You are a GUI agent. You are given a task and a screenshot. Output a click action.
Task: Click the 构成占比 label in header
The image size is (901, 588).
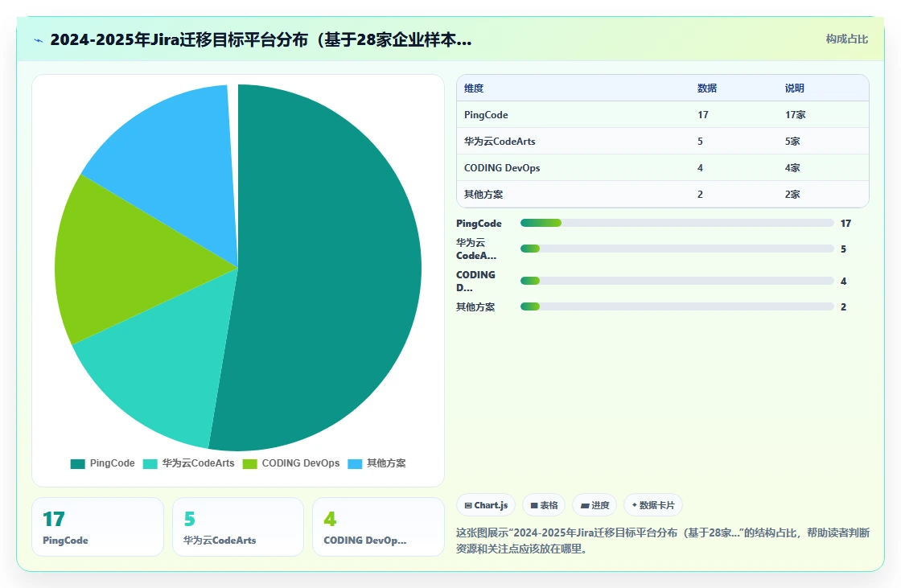point(846,39)
